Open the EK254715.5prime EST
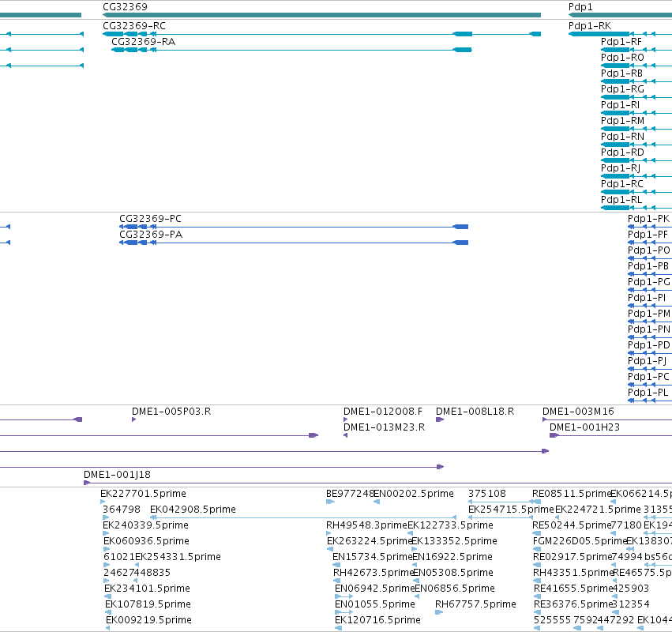The width and height of the screenshot is (672, 632). click(511, 510)
